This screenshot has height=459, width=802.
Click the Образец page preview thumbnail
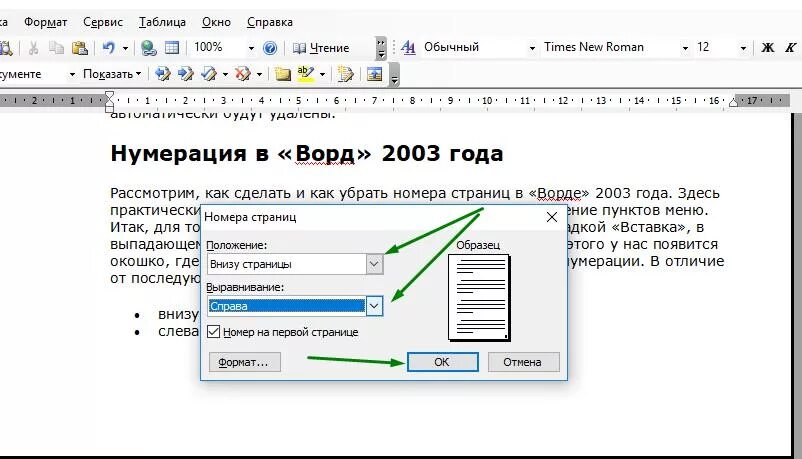pyautogui.click(x=479, y=297)
